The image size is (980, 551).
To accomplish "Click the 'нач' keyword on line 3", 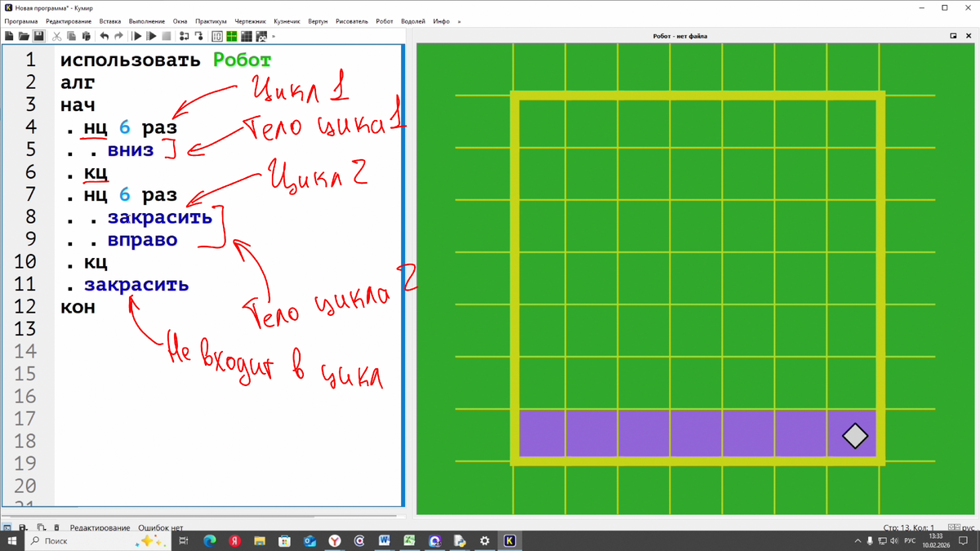I will click(x=78, y=105).
